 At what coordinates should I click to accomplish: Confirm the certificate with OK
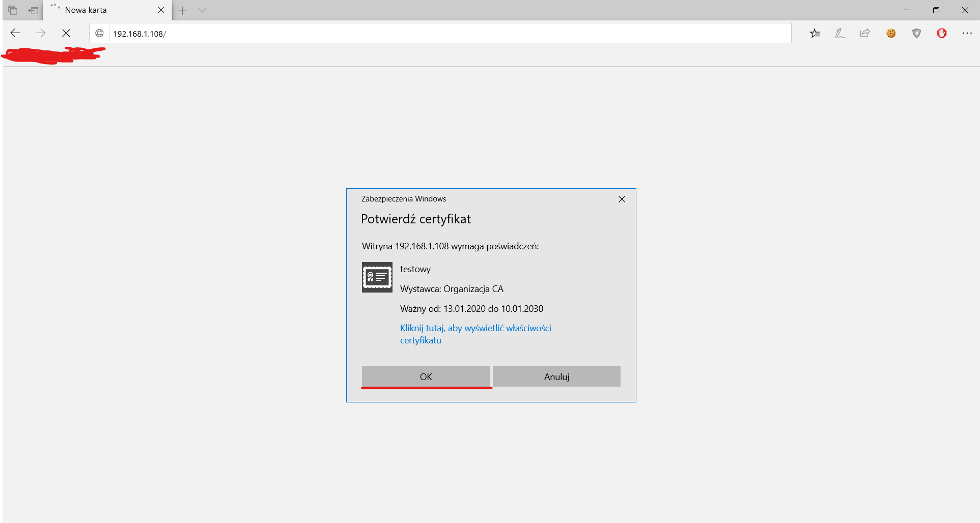click(426, 376)
